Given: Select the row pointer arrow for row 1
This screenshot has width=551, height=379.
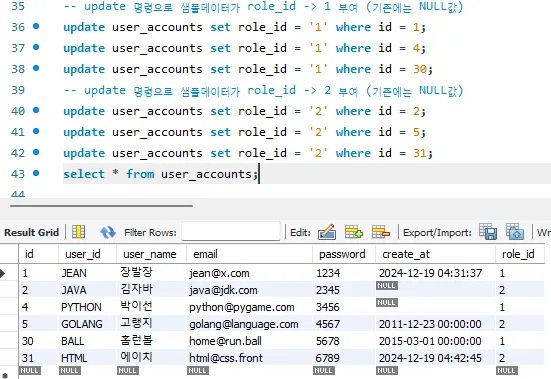Looking at the screenshot, I should (x=3, y=273).
